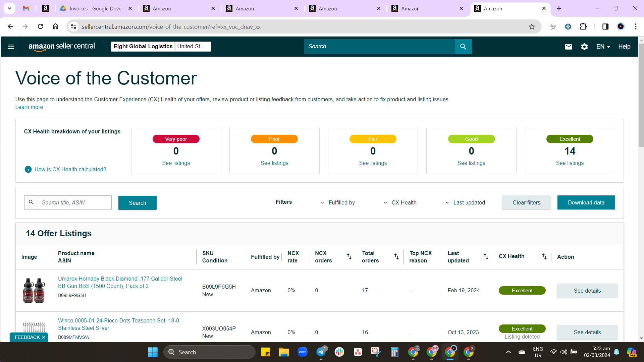Open Telegram from the taskbar
Screen dimensions: 644x362
[x=321, y=352]
